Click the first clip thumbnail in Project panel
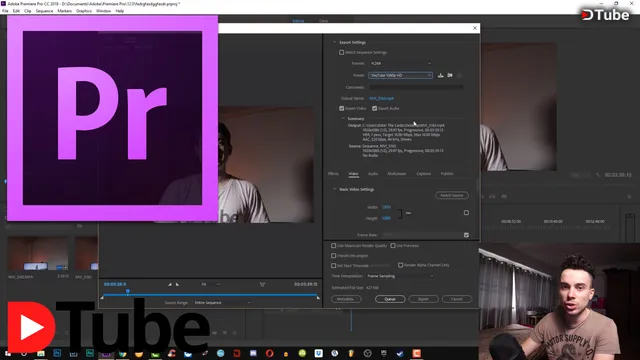This screenshot has width=640, height=360. tap(38, 254)
